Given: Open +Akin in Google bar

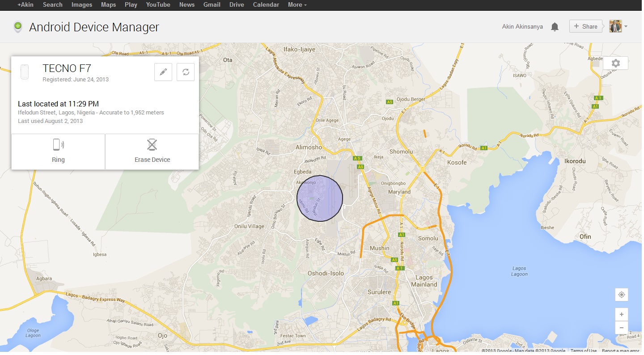Looking at the screenshot, I should pyautogui.click(x=25, y=4).
